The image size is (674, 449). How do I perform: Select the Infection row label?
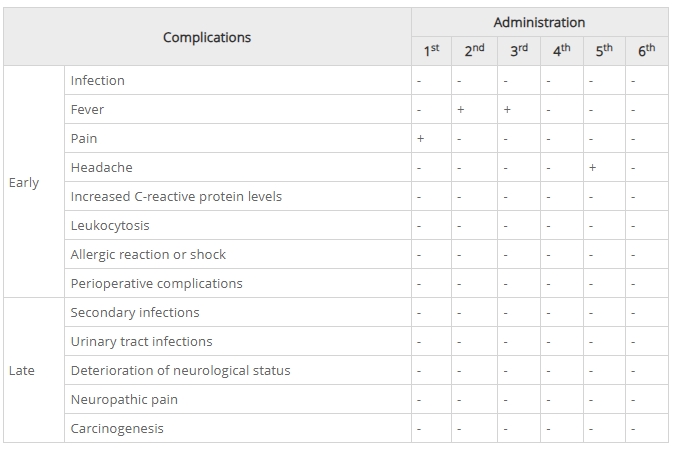(x=98, y=80)
